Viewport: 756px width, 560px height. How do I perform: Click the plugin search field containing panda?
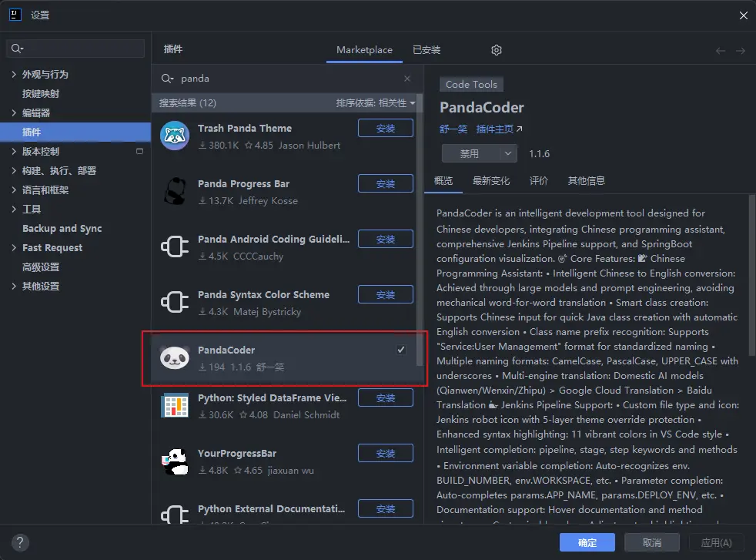287,78
